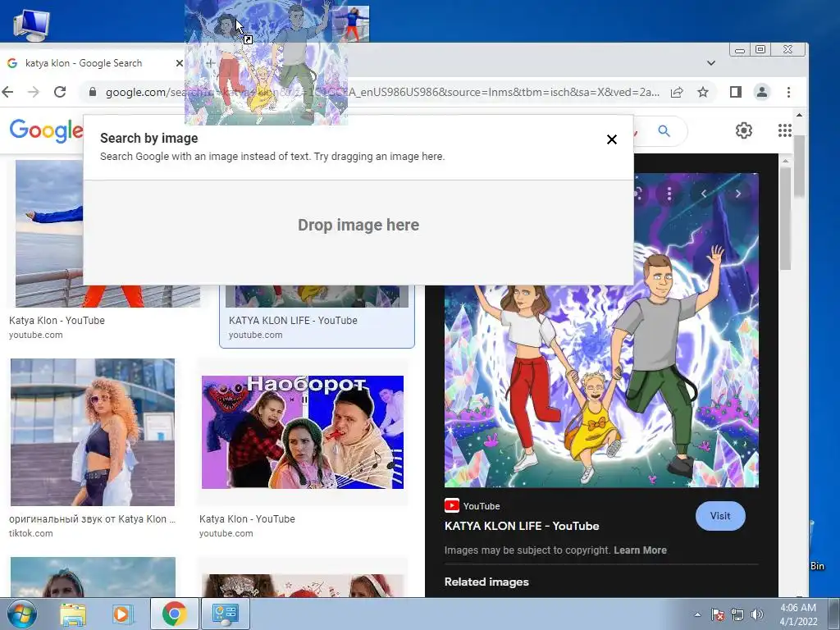Image resolution: width=840 pixels, height=630 pixels.
Task: Click the network tray icon
Action: click(737, 614)
